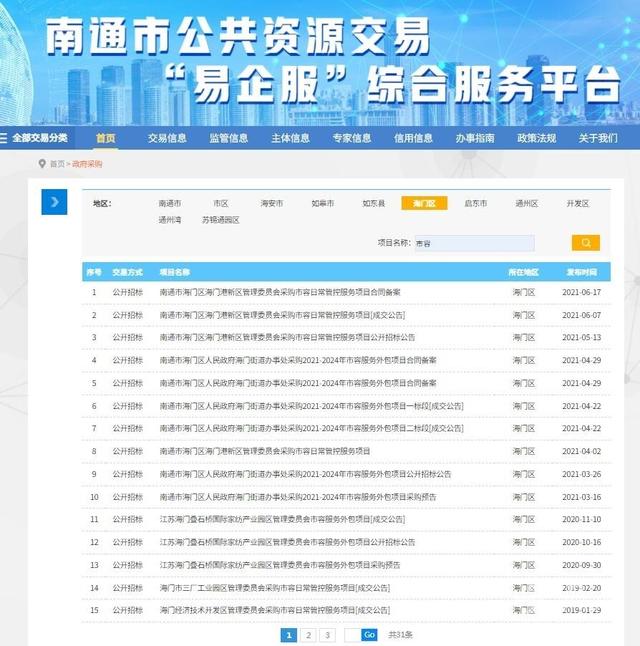Open row 6 一标段 成交公告 link

coord(312,406)
